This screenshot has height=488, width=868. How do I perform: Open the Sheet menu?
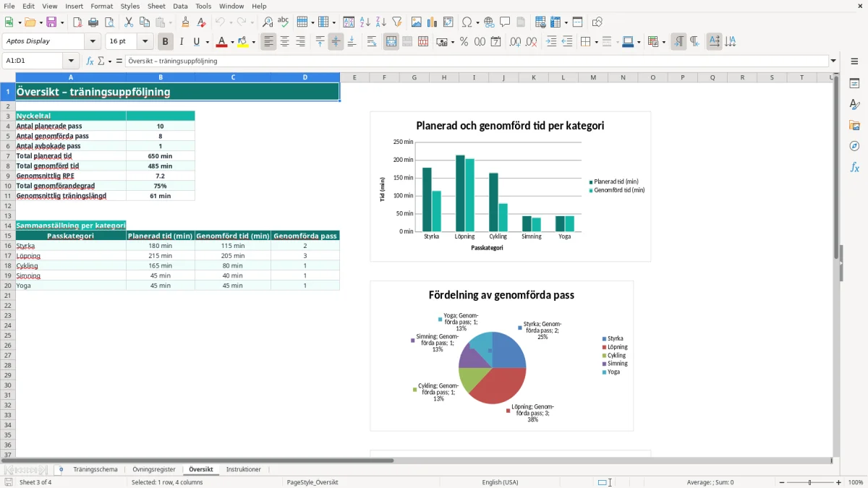156,6
